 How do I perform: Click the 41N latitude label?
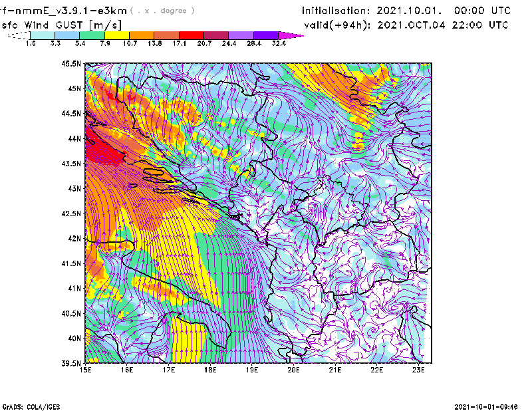[x=74, y=289]
